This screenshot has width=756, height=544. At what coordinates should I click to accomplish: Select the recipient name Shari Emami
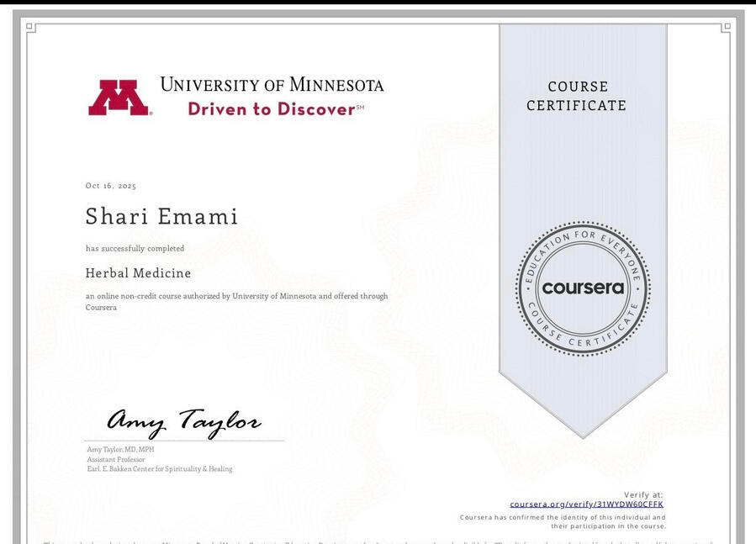[x=161, y=216]
